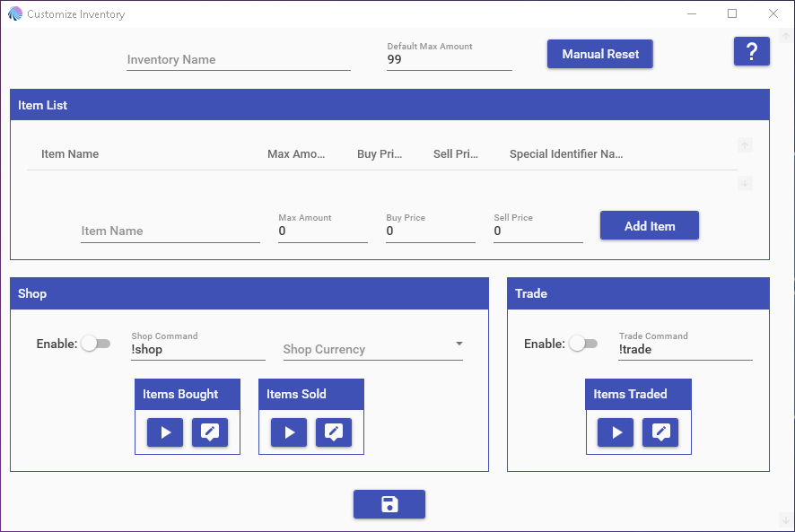Play the Items Traded action test
This screenshot has width=795, height=532.
pyautogui.click(x=616, y=432)
